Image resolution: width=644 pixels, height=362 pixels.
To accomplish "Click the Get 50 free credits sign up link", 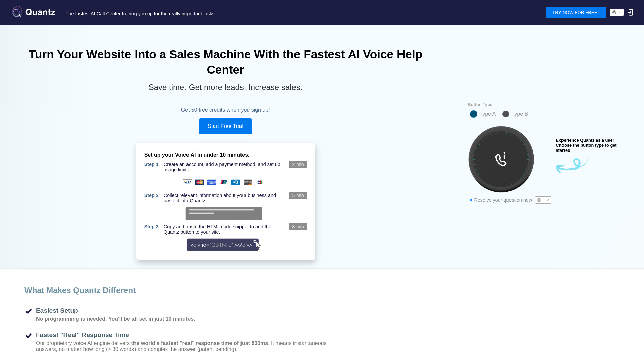I will (225, 110).
